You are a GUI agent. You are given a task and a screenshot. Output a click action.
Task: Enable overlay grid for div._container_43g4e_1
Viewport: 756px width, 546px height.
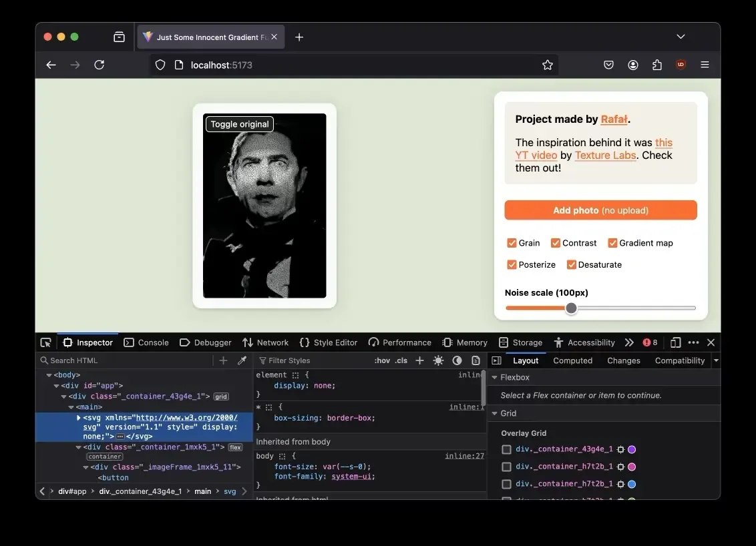(506, 449)
